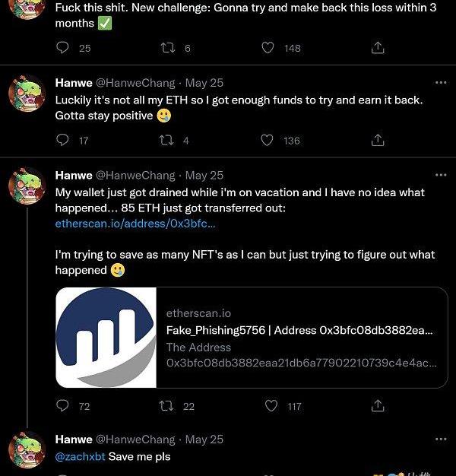
Task: Open more options on 'Save me pls' tweet
Action: pos(440,440)
